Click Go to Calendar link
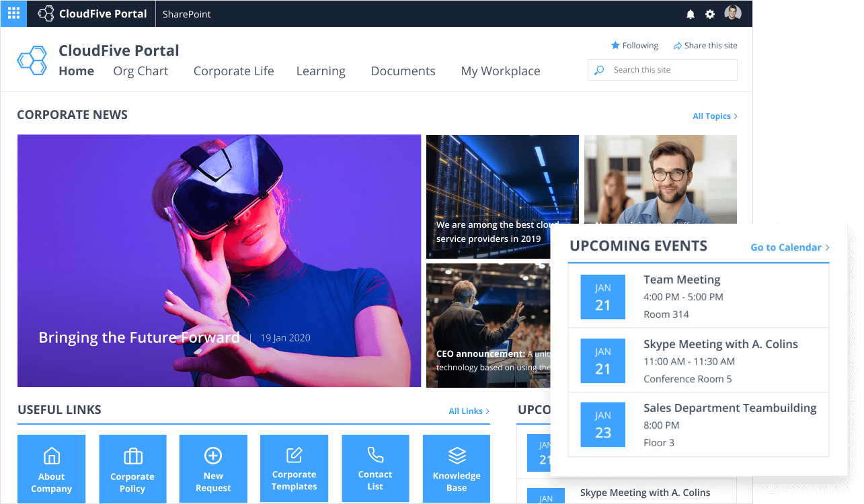Viewport: 864px width, 504px height. 789,247
